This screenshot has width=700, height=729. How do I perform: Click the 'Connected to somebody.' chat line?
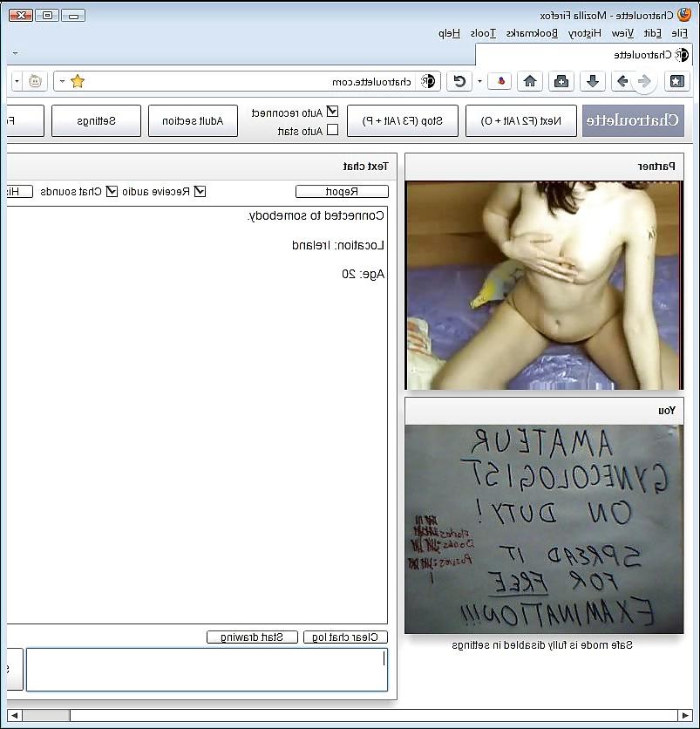(x=316, y=216)
